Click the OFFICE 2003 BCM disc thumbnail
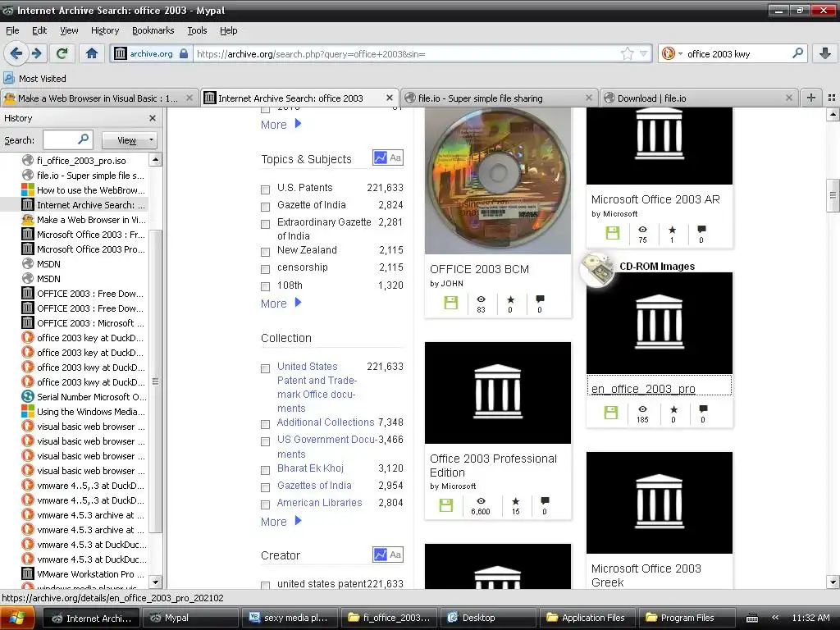The width and height of the screenshot is (840, 630). click(498, 180)
